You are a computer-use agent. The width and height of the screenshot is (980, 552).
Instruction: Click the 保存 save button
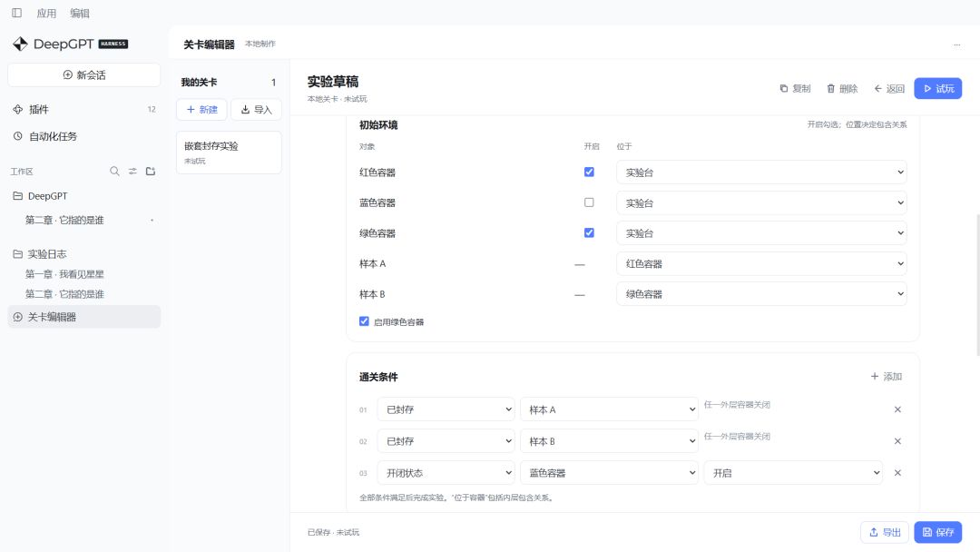tap(937, 532)
